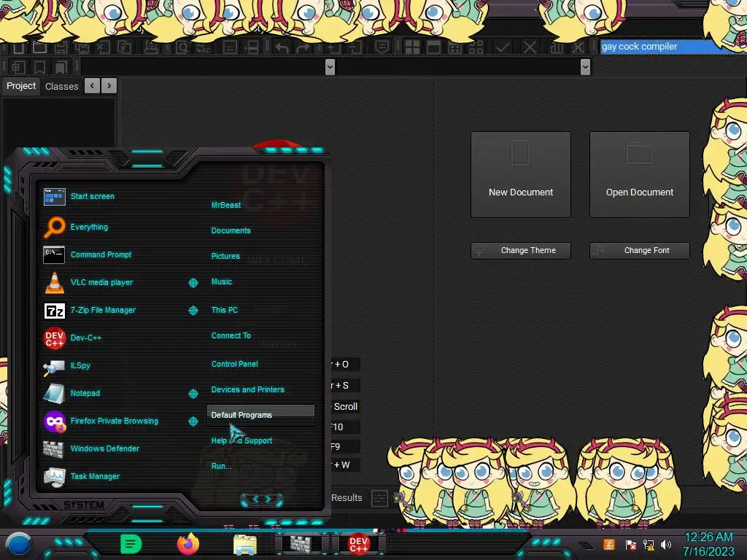This screenshot has height=560, width=747.
Task: Expand Notepad jump list arrow
Action: 193,393
